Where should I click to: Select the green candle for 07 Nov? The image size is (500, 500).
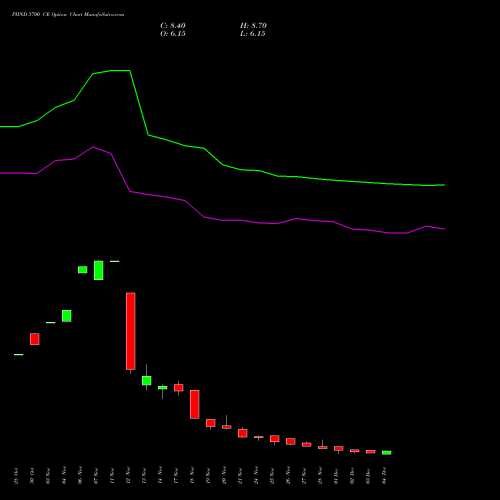click(x=99, y=270)
